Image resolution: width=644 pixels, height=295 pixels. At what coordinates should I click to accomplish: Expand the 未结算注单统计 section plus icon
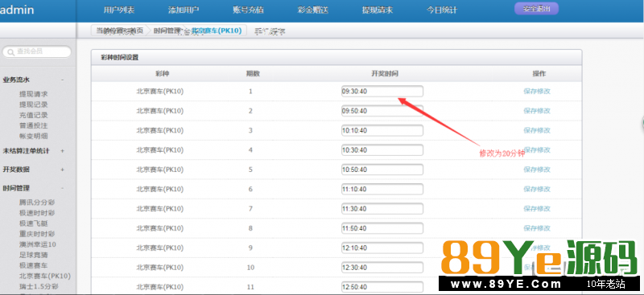(x=63, y=151)
